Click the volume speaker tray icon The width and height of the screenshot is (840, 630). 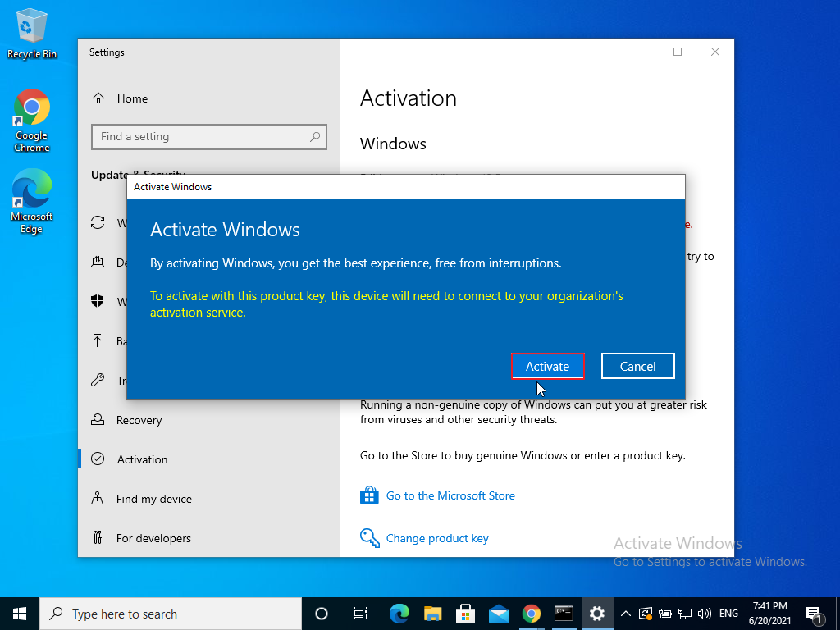[705, 614]
